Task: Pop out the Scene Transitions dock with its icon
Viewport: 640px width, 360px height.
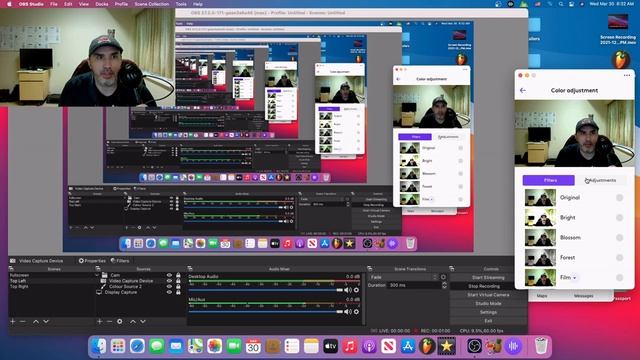Action: coord(370,269)
